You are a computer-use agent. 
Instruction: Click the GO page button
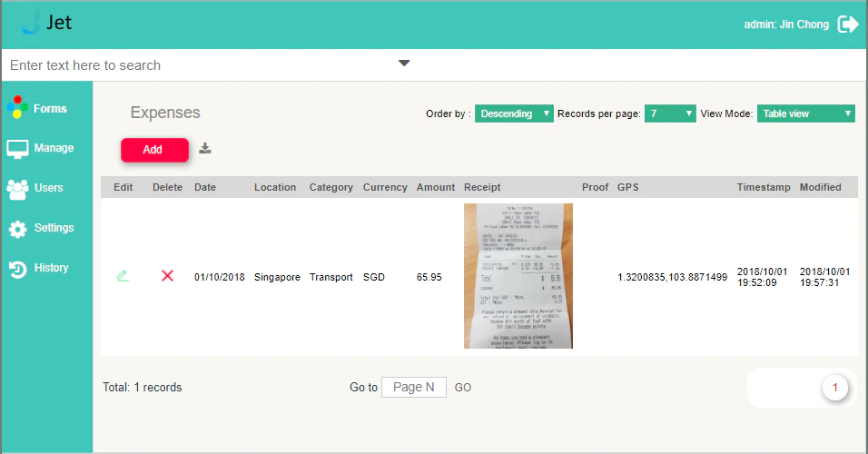463,388
